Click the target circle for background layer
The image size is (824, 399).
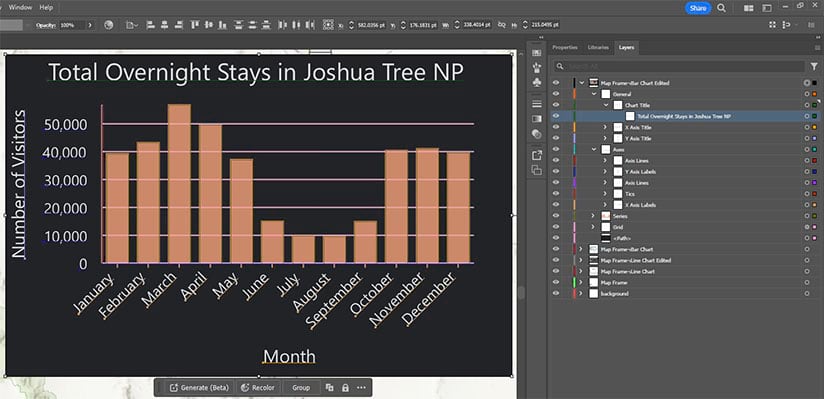pyautogui.click(x=807, y=294)
